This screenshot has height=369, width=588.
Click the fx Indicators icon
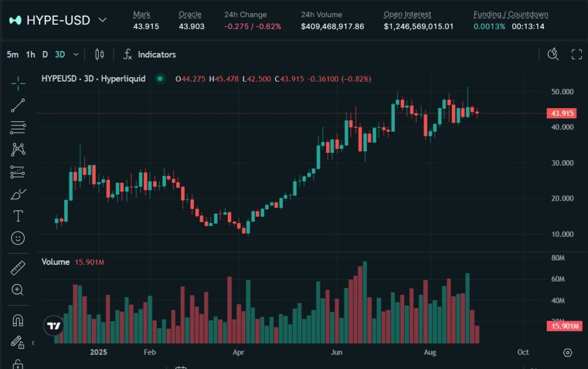tap(127, 55)
